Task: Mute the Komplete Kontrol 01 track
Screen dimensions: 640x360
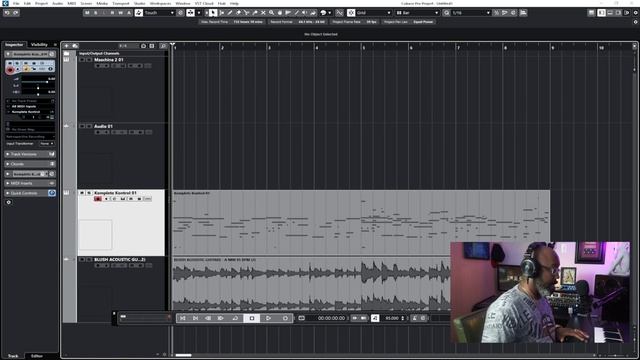Action: pyautogui.click(x=82, y=193)
